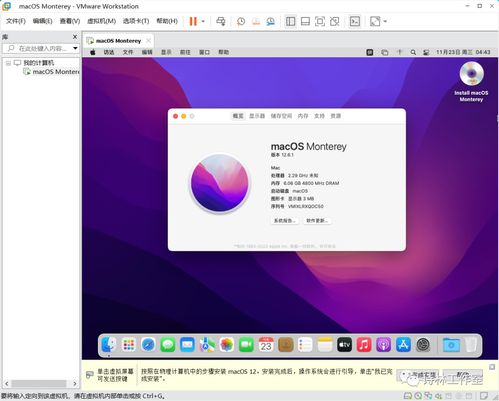Open the library search dropdown arrow

pyautogui.click(x=75, y=48)
